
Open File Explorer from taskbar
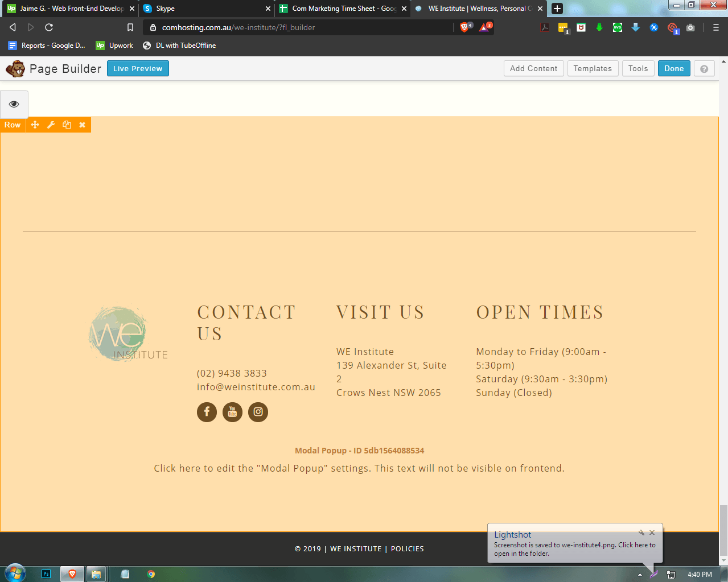[96, 574]
